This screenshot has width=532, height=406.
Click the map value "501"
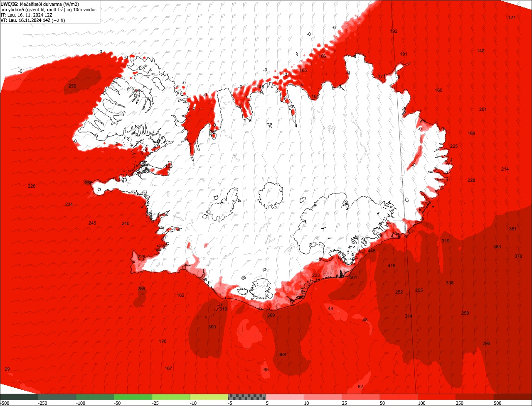(353, 277)
